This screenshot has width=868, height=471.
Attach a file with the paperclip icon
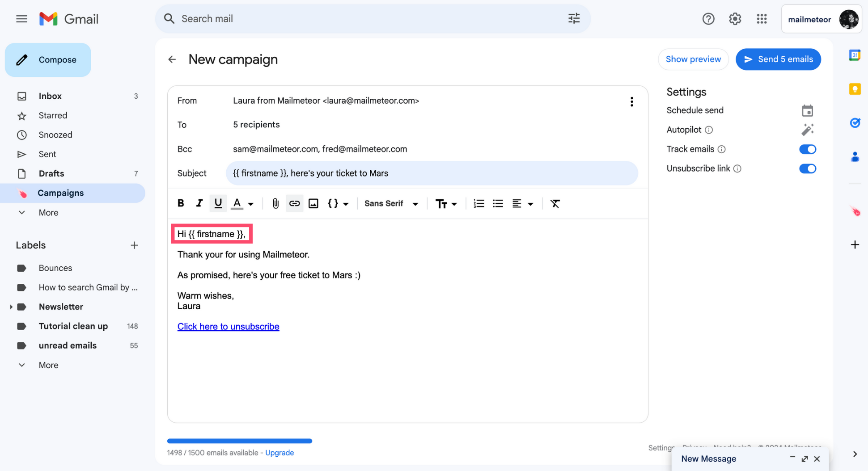tap(275, 203)
